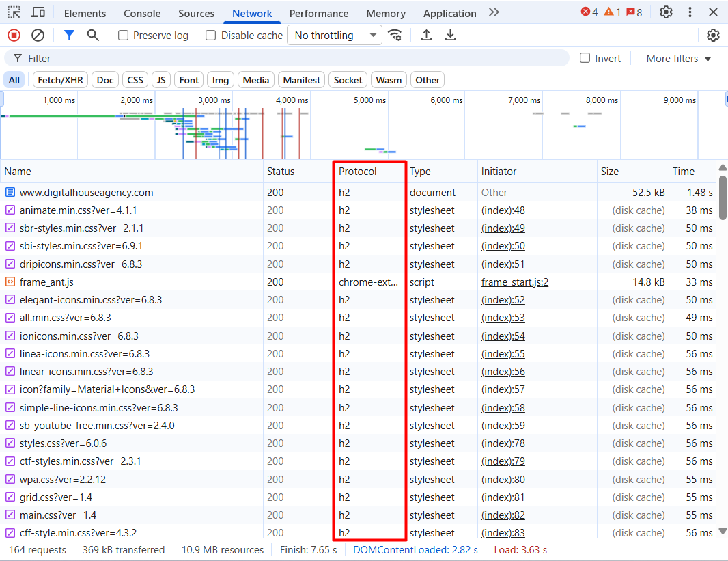The width and height of the screenshot is (728, 561).
Task: Switch to the Console tab
Action: click(142, 14)
